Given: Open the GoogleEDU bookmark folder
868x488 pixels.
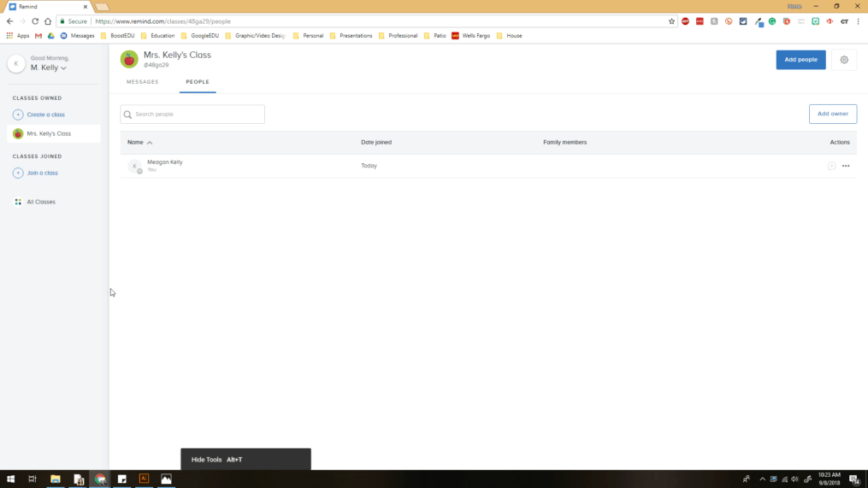Looking at the screenshot, I should point(200,36).
